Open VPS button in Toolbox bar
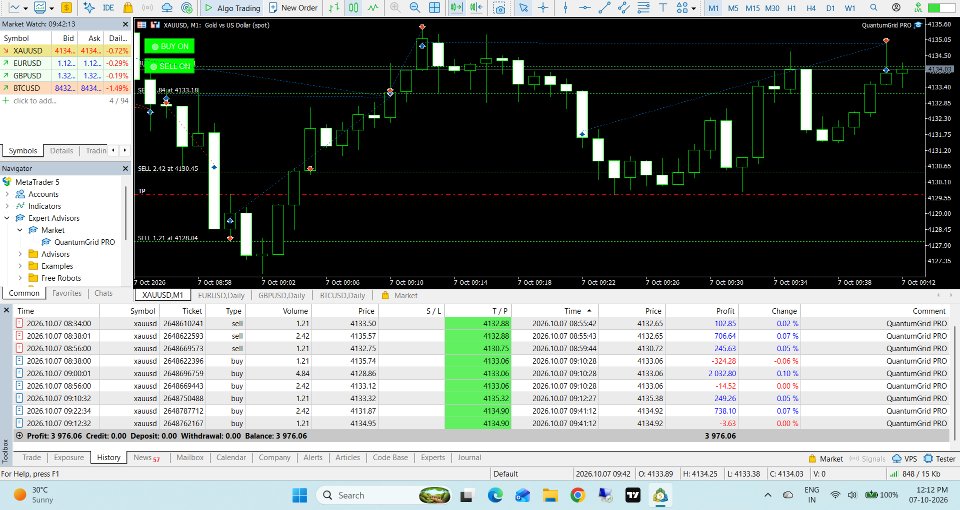This screenshot has width=960, height=510. [904, 459]
